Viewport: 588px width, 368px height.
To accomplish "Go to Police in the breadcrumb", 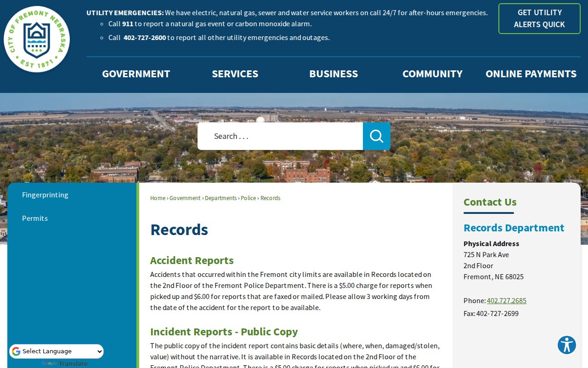I will tap(249, 198).
